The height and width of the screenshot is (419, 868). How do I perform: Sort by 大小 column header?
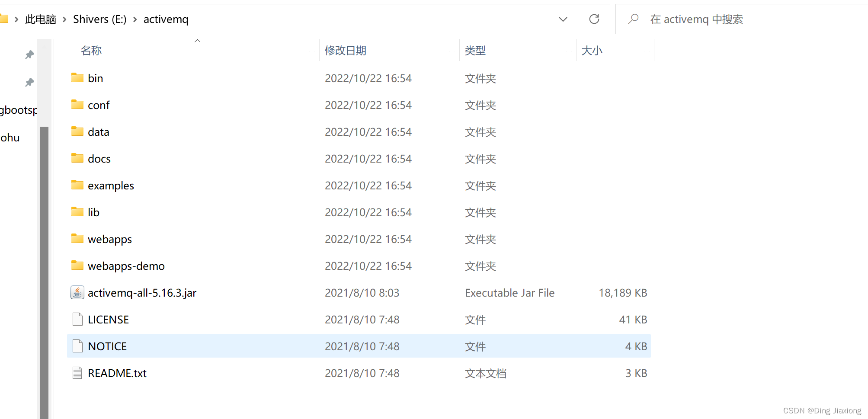pyautogui.click(x=592, y=51)
